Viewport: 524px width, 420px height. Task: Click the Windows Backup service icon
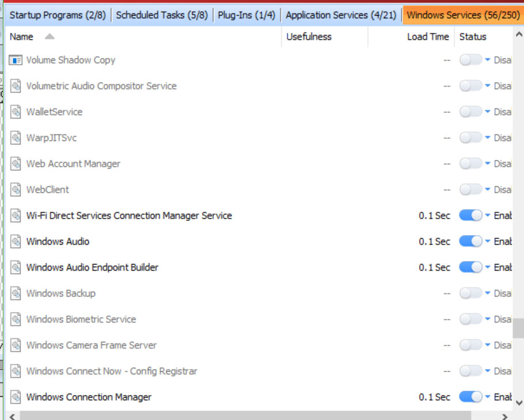(x=16, y=293)
